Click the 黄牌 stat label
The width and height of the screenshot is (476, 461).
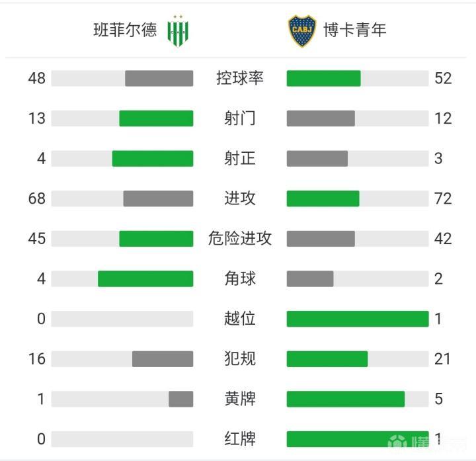pos(239,399)
